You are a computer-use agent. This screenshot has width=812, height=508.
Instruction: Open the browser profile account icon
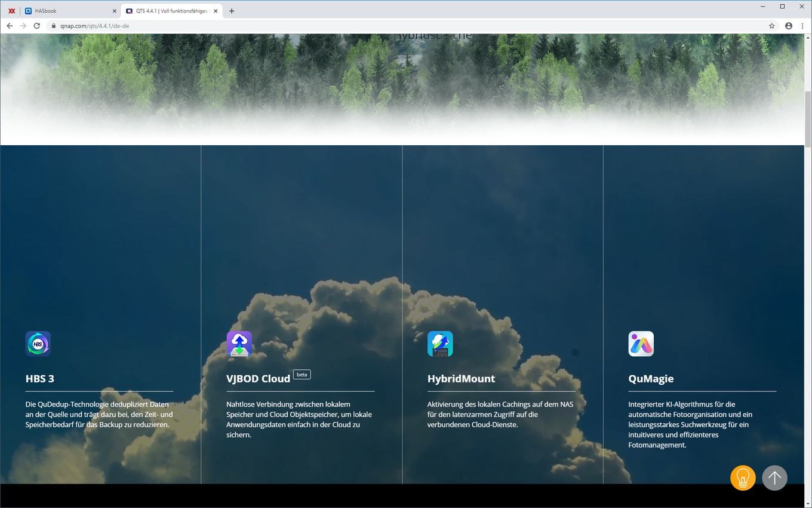[789, 26]
